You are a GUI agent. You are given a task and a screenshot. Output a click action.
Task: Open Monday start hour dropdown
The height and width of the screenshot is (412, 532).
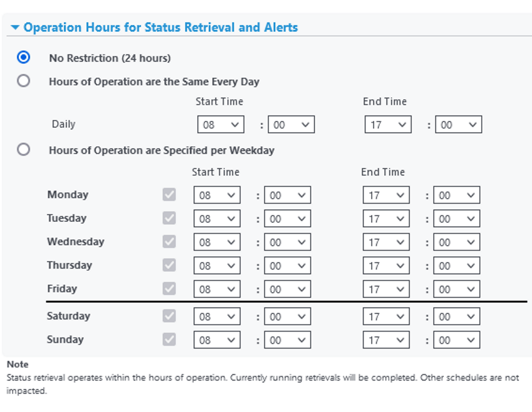(217, 195)
